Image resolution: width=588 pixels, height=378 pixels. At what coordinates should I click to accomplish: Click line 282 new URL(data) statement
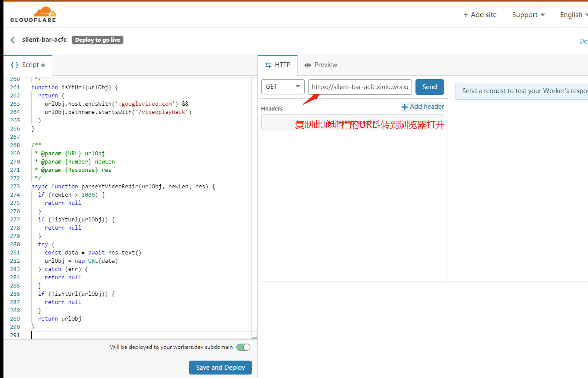pos(81,261)
